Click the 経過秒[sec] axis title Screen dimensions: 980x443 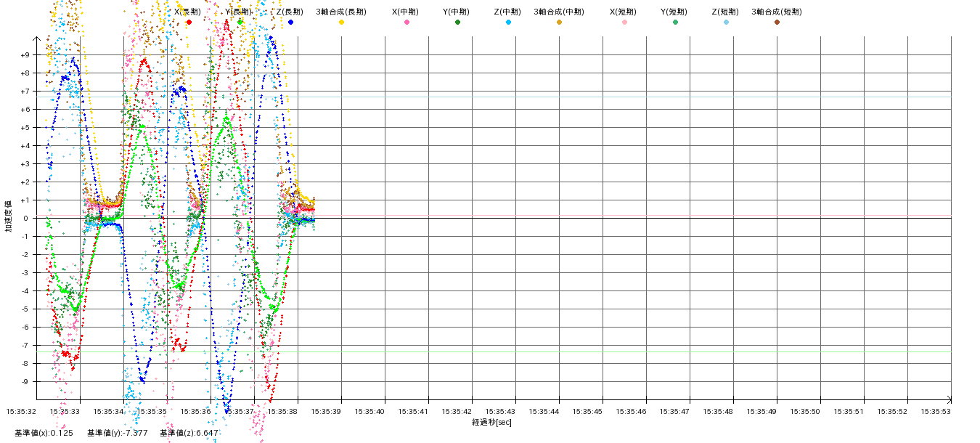[x=491, y=422]
